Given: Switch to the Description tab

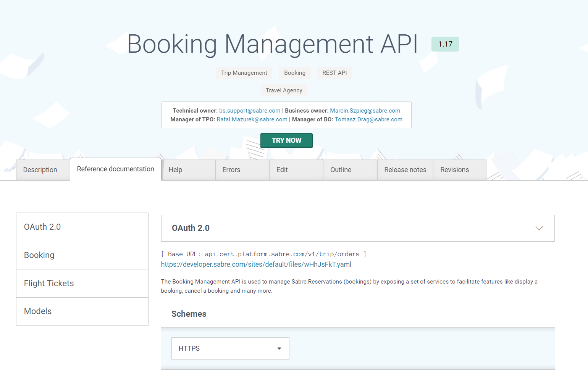Looking at the screenshot, I should click(x=43, y=170).
